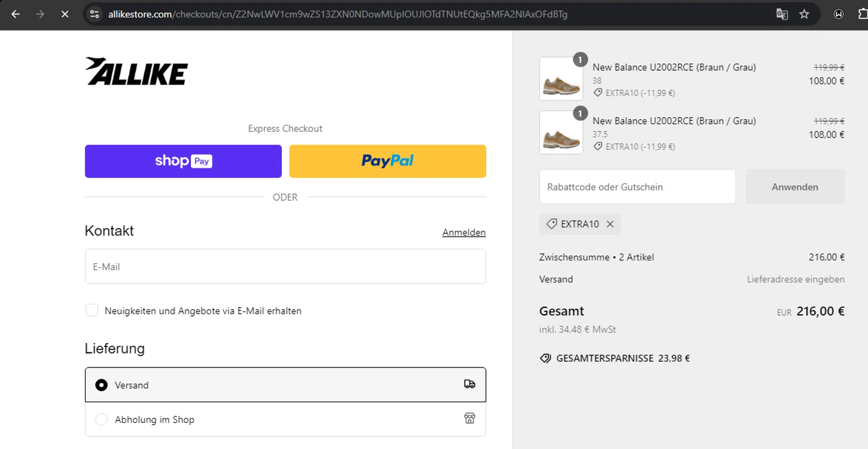Click the delivery truck icon in Versand row
The height and width of the screenshot is (449, 868).
(x=470, y=384)
